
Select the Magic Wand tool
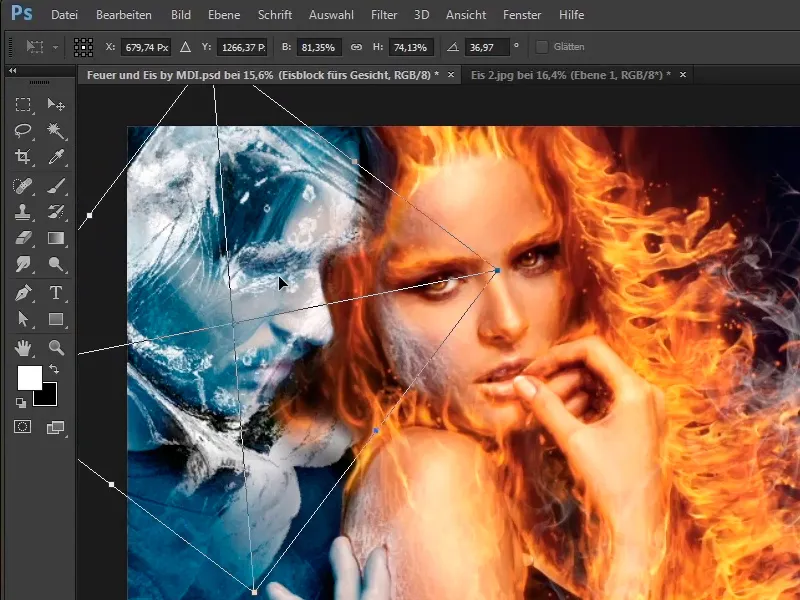tap(56, 131)
